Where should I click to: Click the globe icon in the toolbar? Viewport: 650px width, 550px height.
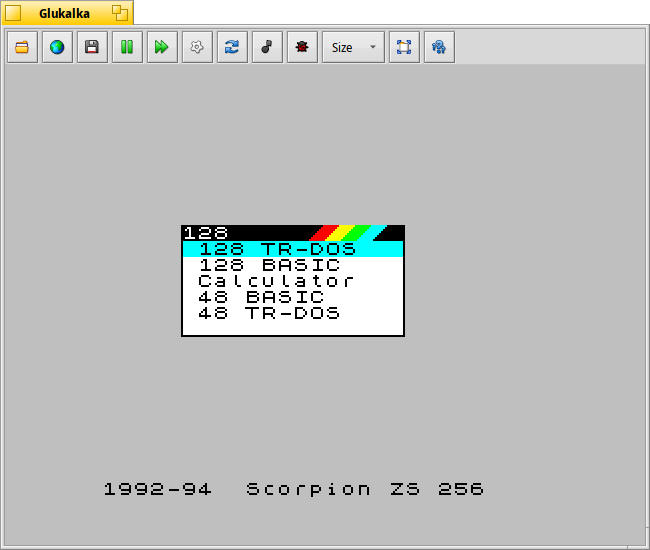pos(57,47)
